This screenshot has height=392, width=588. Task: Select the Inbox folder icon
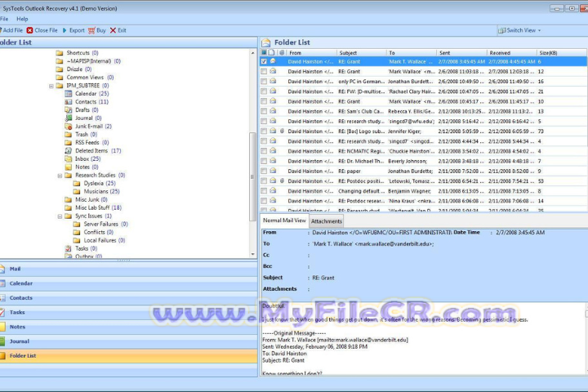[x=69, y=158]
